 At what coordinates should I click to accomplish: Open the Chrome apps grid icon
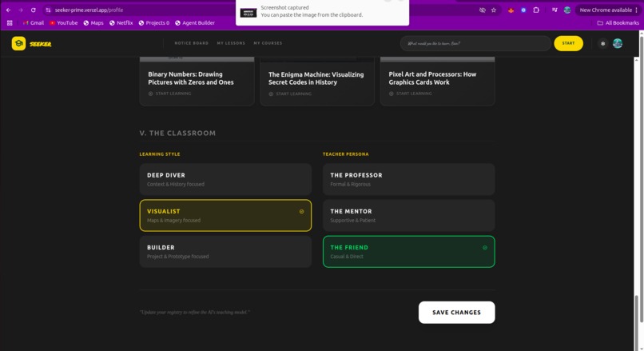[10, 23]
